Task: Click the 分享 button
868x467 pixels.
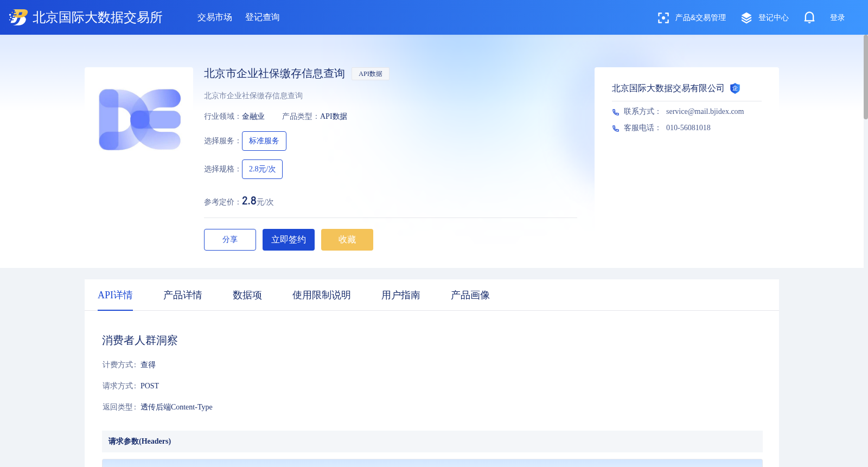Action: coord(230,240)
